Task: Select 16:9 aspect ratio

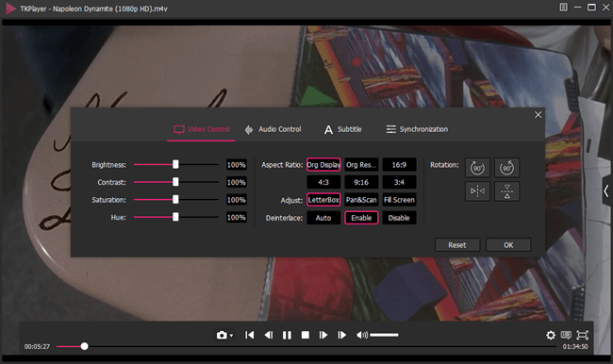Action: (399, 165)
